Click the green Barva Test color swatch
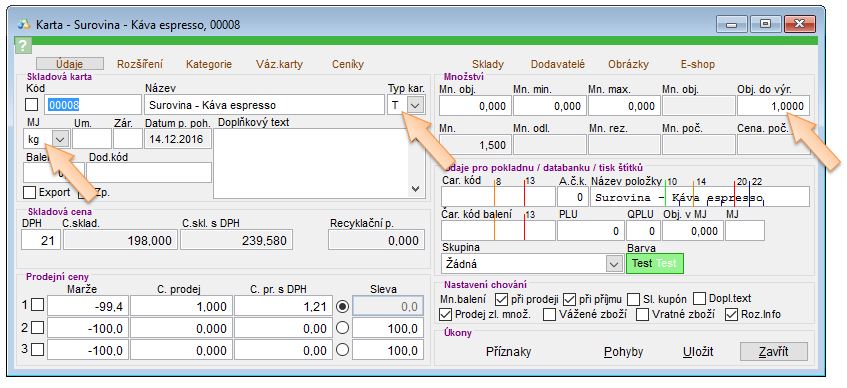 (655, 264)
